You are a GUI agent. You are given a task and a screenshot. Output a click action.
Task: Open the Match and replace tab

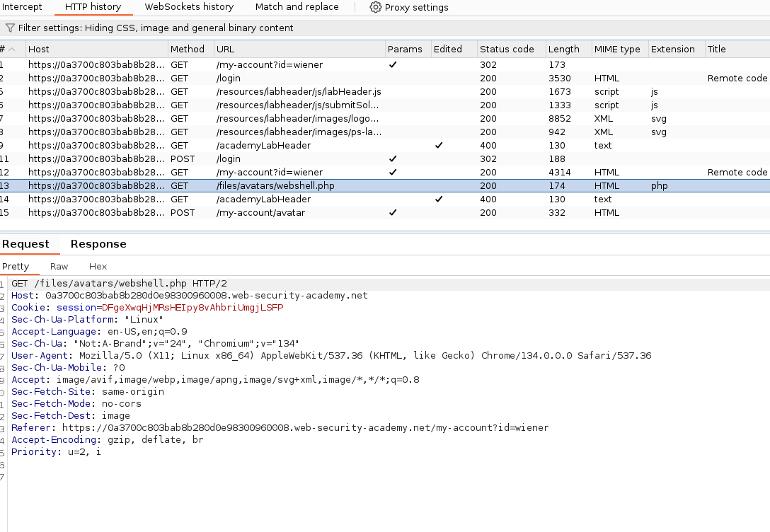pyautogui.click(x=297, y=7)
